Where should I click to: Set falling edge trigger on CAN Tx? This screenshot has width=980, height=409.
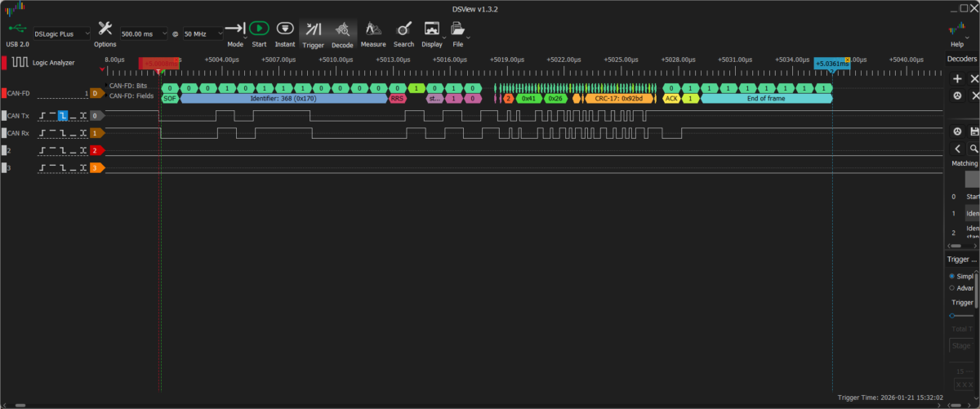click(x=63, y=116)
